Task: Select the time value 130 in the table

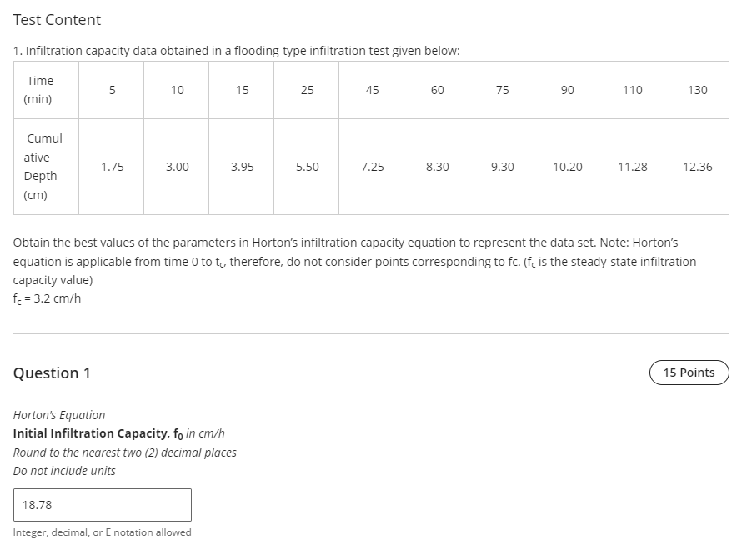Action: click(697, 89)
